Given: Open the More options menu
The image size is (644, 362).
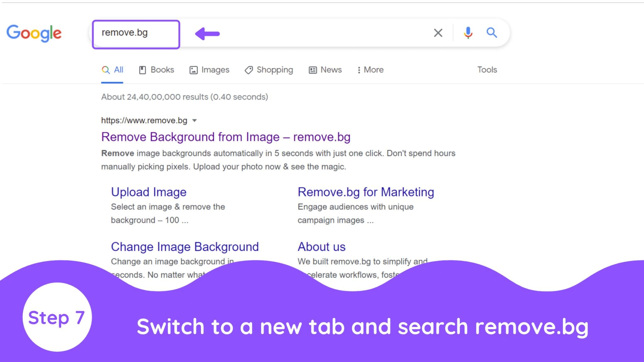Looking at the screenshot, I should point(370,70).
